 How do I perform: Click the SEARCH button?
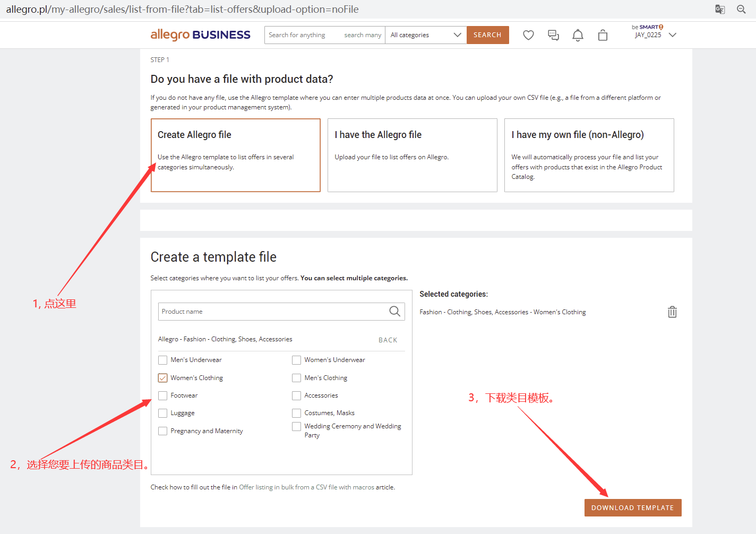pos(488,35)
